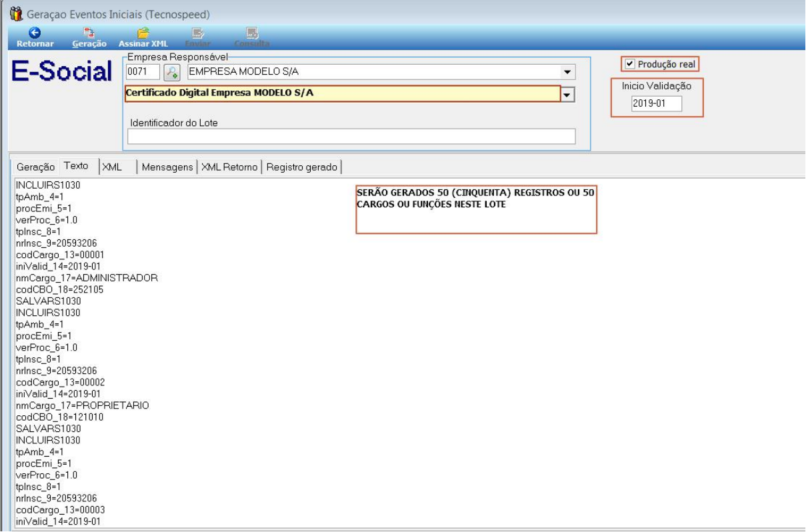Viewport: 806px width, 532px height.
Task: Open the XML Retorno tab
Action: [x=229, y=167]
